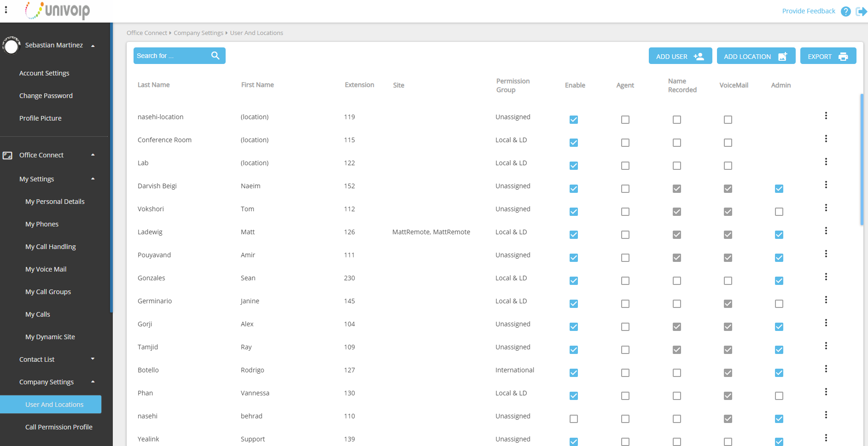Open the help question mark icon
868x446 pixels.
(845, 12)
